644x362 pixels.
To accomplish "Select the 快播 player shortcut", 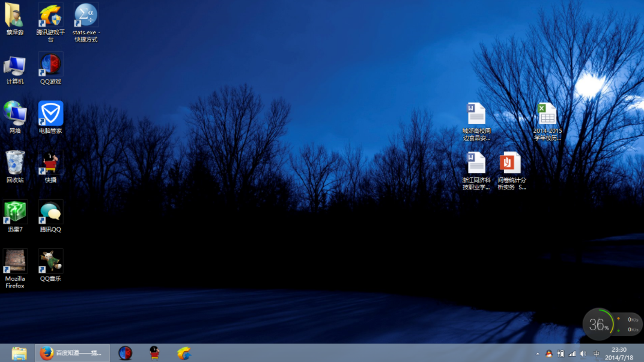I will tap(50, 163).
